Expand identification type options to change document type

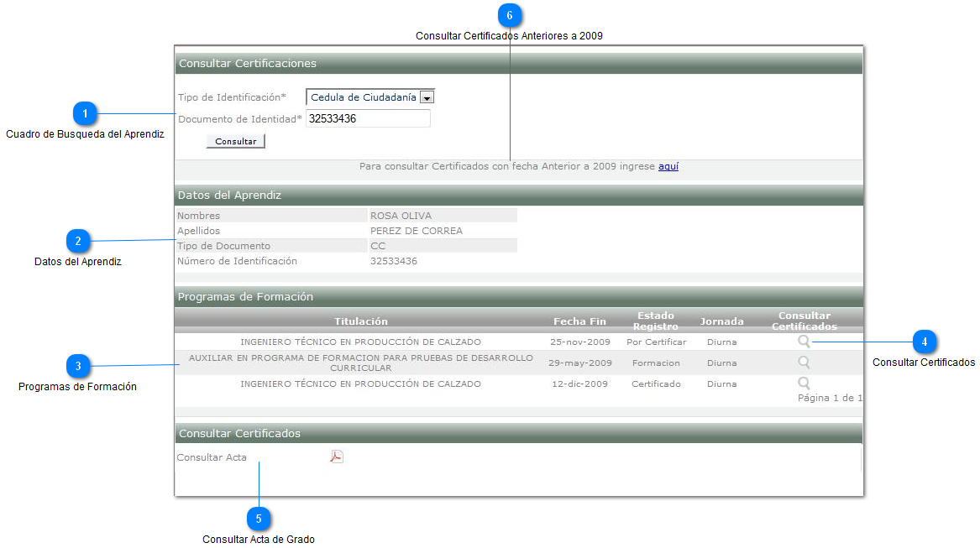pyautogui.click(x=428, y=97)
